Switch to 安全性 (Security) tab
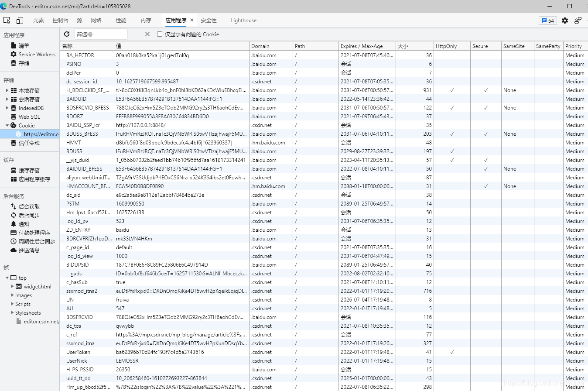Screen dimensions: 588x391 (209, 21)
